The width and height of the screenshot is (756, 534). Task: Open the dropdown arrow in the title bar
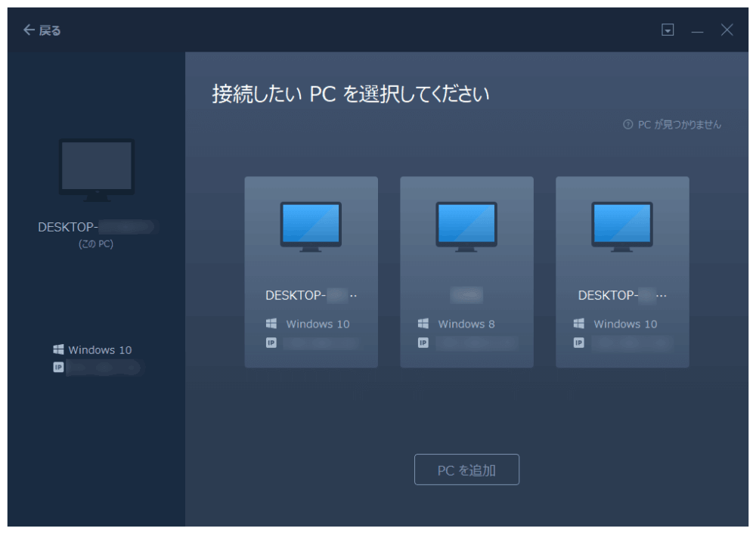pyautogui.click(x=668, y=29)
